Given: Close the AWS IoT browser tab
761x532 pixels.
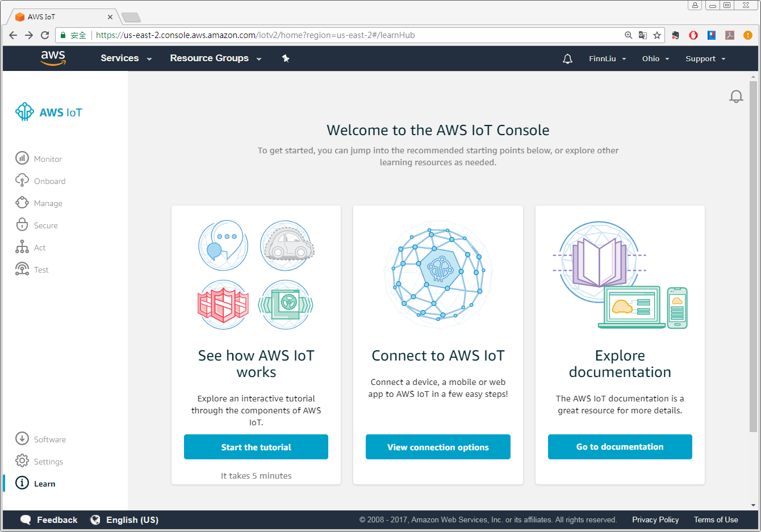Looking at the screenshot, I should pos(110,17).
